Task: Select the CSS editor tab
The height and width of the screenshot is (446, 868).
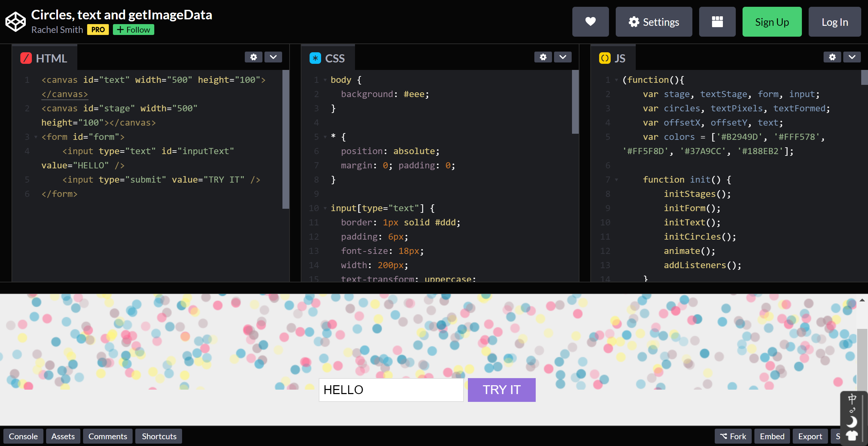Action: click(x=328, y=58)
